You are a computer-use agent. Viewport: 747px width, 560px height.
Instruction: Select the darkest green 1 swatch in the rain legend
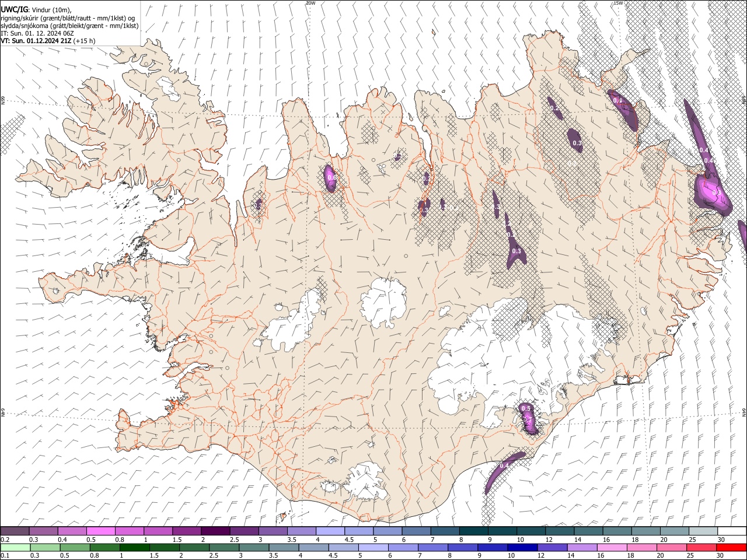coord(134,547)
